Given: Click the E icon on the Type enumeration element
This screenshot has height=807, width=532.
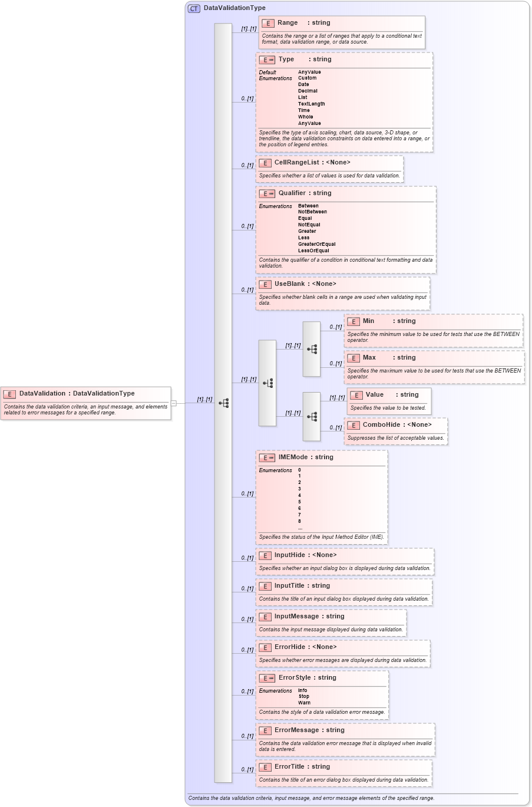Looking at the screenshot, I should (x=265, y=60).
